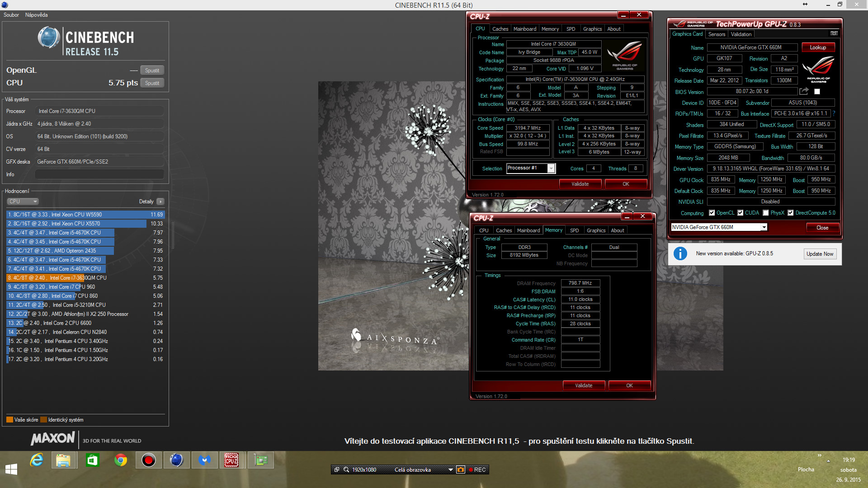Run the OpenGL test with Spustit
The image size is (868, 488).
click(x=152, y=70)
